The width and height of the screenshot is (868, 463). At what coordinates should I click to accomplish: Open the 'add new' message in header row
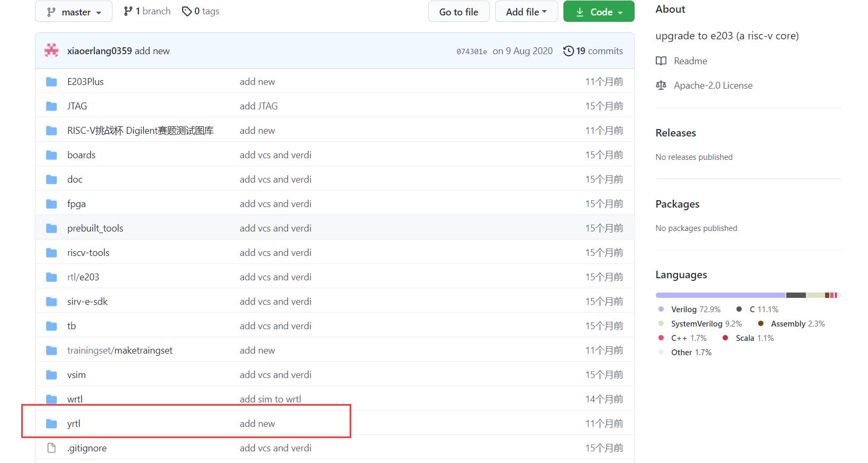pyautogui.click(x=152, y=51)
